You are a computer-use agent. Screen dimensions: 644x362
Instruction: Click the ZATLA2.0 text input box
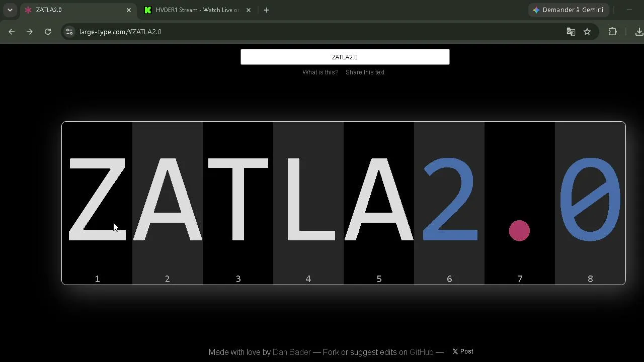coord(345,57)
